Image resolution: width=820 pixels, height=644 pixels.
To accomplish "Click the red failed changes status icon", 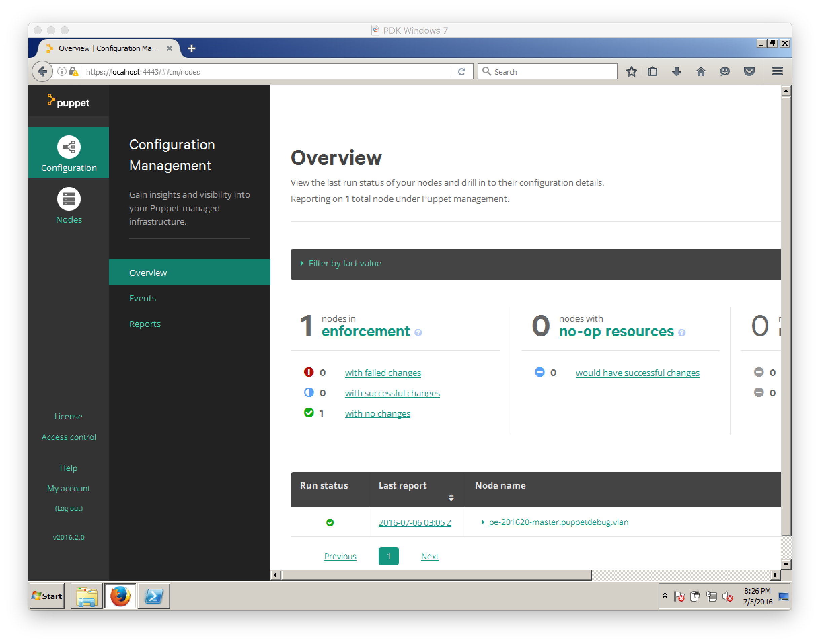I will (309, 372).
